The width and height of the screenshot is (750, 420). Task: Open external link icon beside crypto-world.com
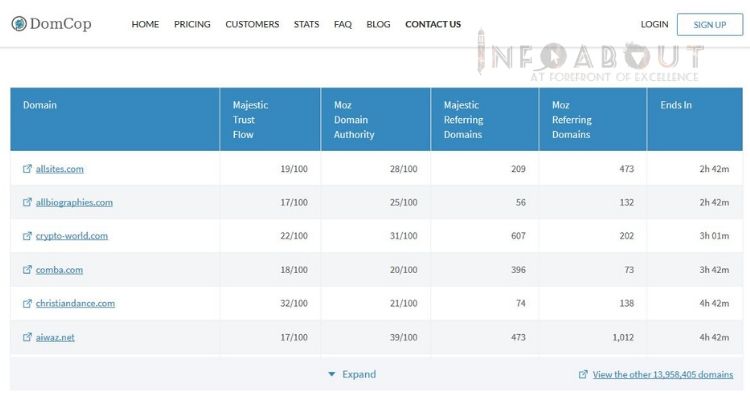pos(27,236)
